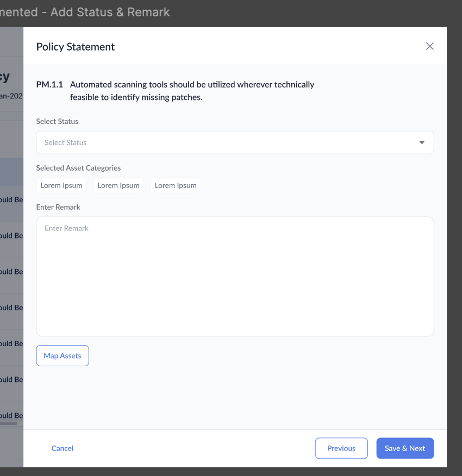Click the highlighted table row behind the dialog

point(11,171)
